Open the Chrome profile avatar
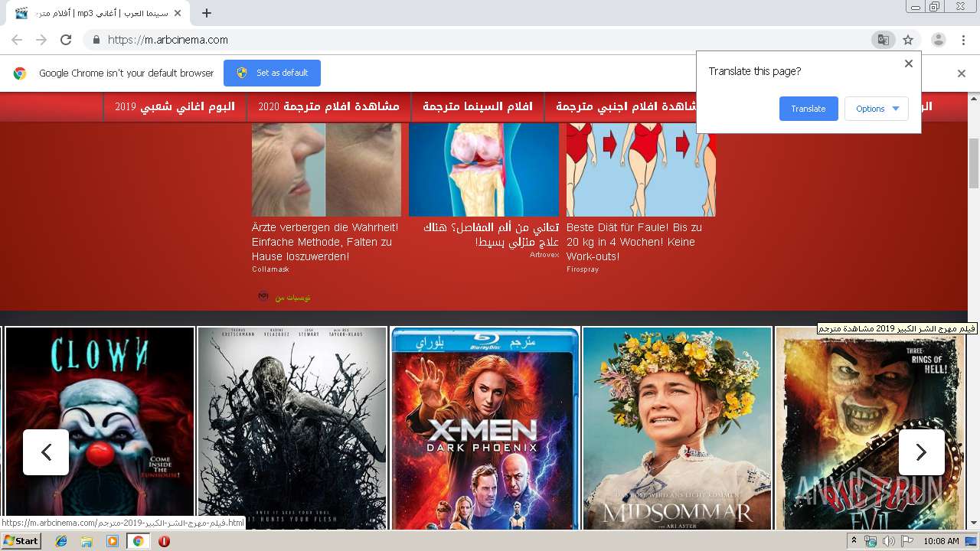This screenshot has height=551, width=980. point(939,40)
